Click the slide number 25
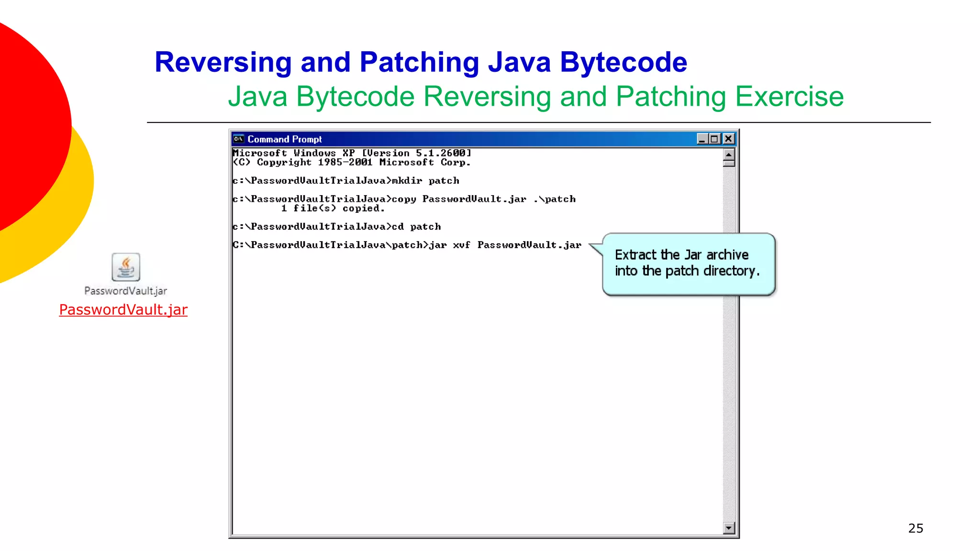 (916, 529)
